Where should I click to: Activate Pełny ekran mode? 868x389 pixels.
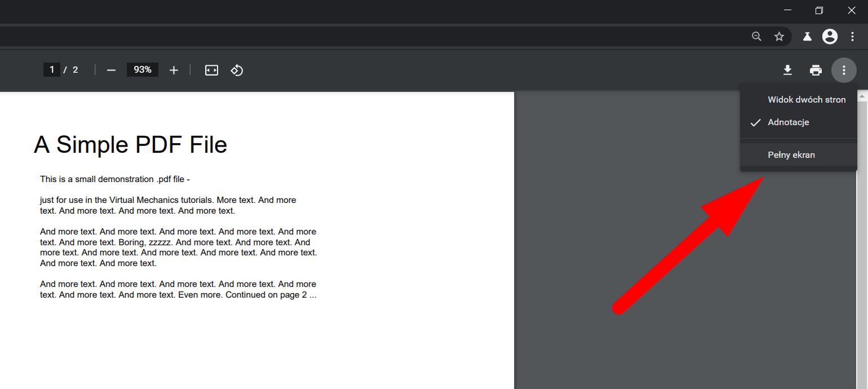(x=791, y=154)
